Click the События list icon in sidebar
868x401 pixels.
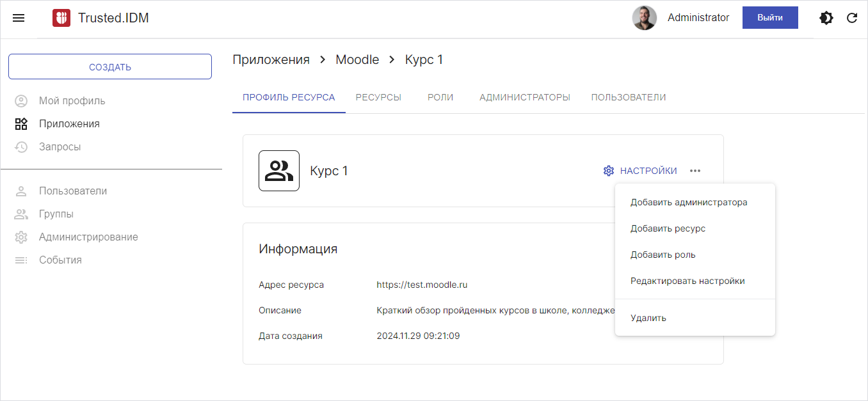click(x=21, y=260)
